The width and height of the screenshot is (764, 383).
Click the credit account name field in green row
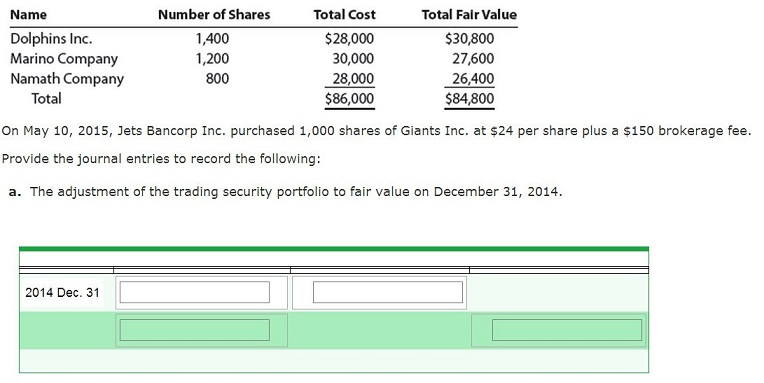click(194, 330)
